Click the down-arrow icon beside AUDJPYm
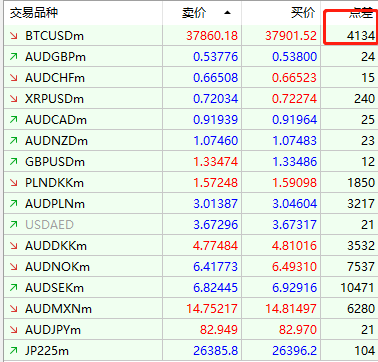Screen dimensions: 378x362 tap(14, 330)
